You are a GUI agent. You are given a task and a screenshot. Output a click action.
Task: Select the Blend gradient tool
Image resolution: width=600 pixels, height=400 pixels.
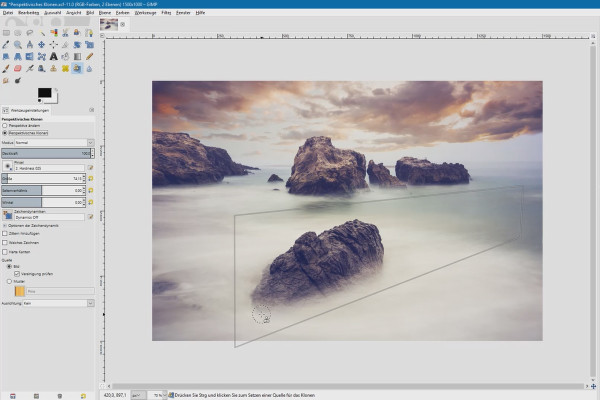(x=77, y=57)
